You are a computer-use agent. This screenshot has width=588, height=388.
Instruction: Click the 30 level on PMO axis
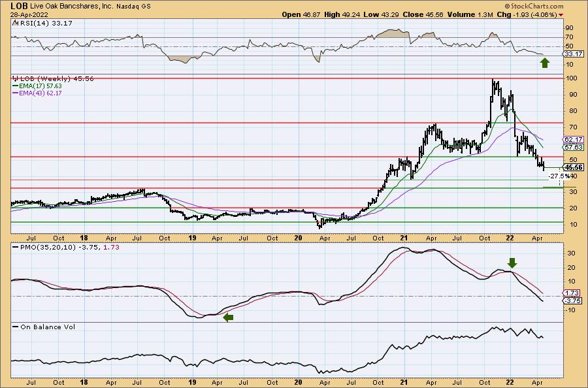pos(571,253)
